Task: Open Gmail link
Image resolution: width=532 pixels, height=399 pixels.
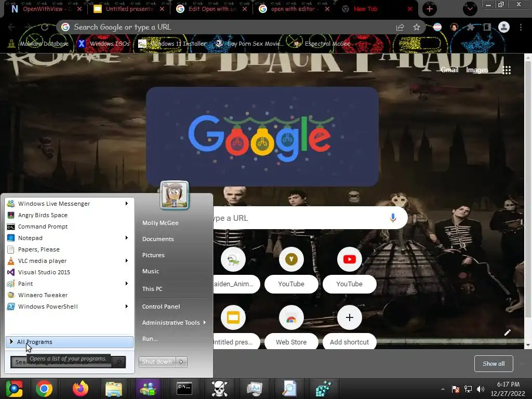Action: click(449, 70)
